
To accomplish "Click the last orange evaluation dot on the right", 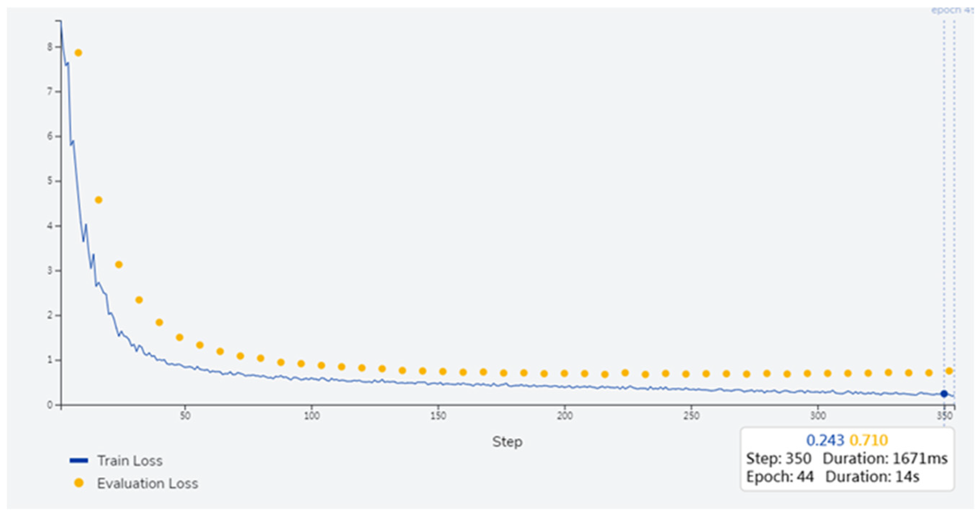I will pos(949,371).
